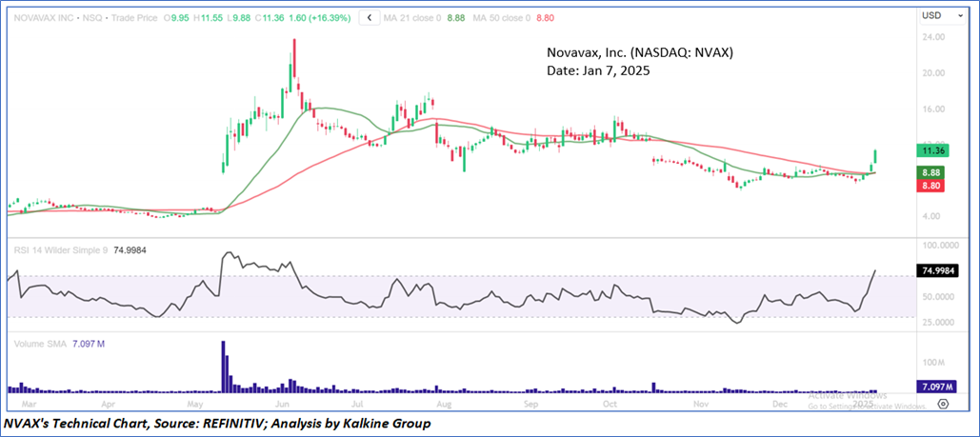Click the Jun date axis label
980x437 pixels.
point(281,404)
